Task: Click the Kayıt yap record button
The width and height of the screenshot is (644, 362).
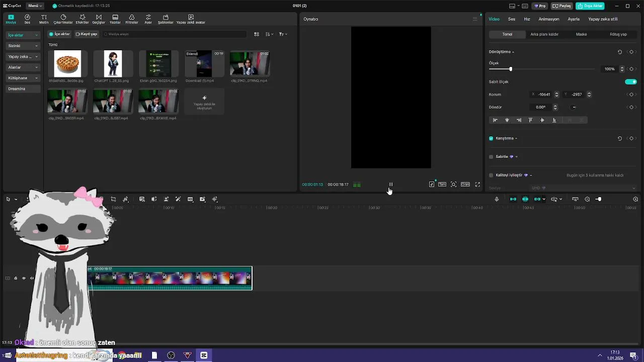Action: click(87, 34)
